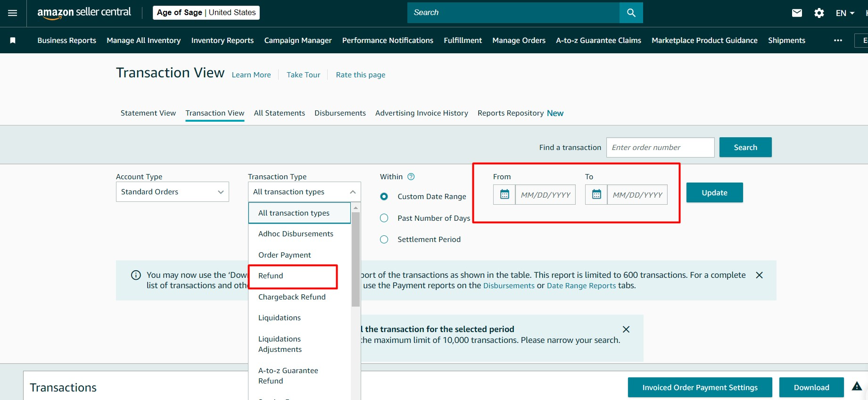The image size is (868, 400).
Task: Open Inventory Reports from navigation bar
Action: (x=223, y=40)
